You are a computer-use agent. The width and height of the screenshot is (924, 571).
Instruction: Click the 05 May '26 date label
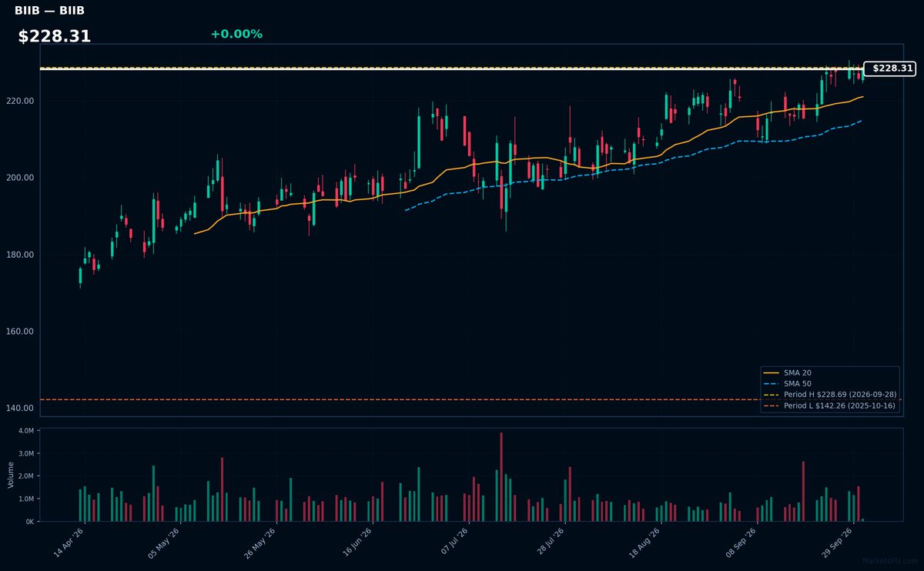pyautogui.click(x=164, y=543)
